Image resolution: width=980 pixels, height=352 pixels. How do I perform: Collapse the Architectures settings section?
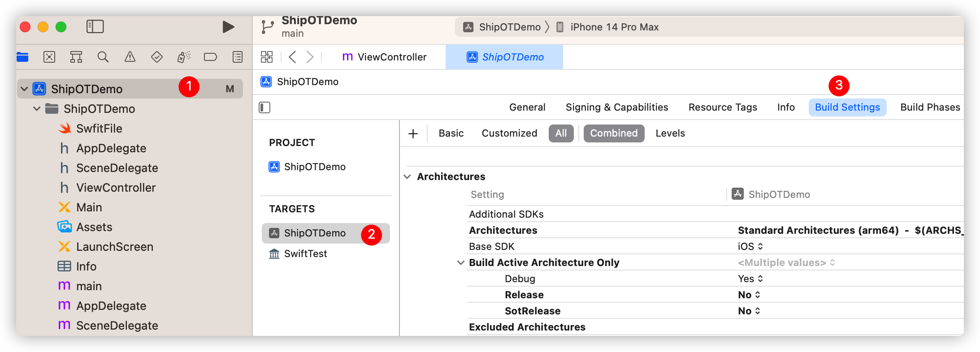point(407,177)
